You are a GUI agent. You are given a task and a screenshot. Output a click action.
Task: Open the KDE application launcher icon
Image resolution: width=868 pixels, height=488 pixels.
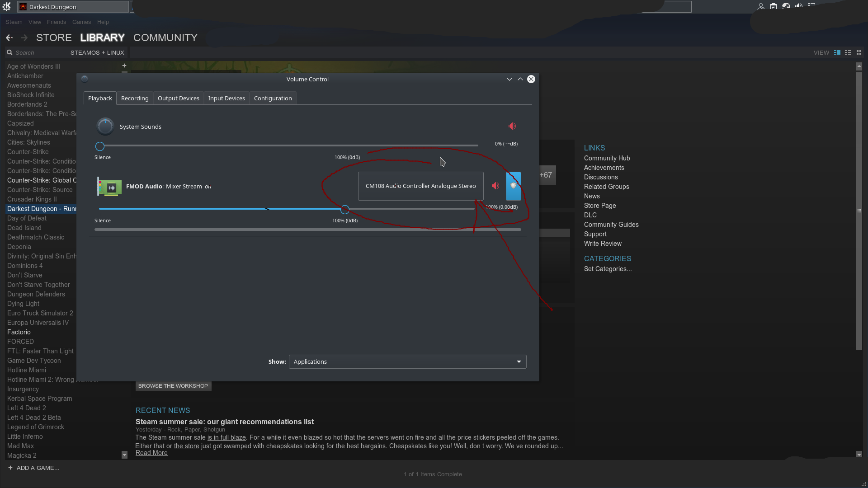point(7,6)
